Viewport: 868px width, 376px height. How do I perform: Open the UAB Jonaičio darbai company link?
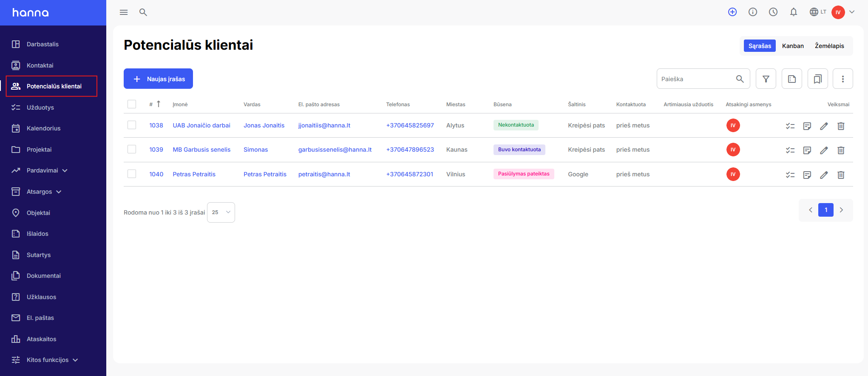(201, 125)
